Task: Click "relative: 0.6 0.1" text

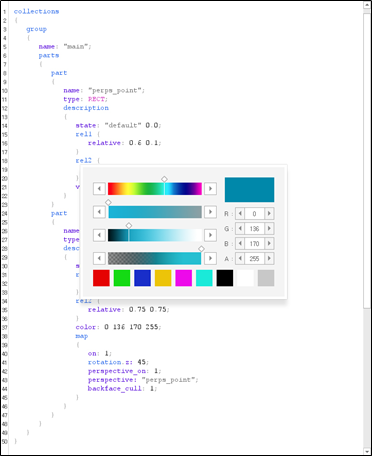Action: point(124,143)
